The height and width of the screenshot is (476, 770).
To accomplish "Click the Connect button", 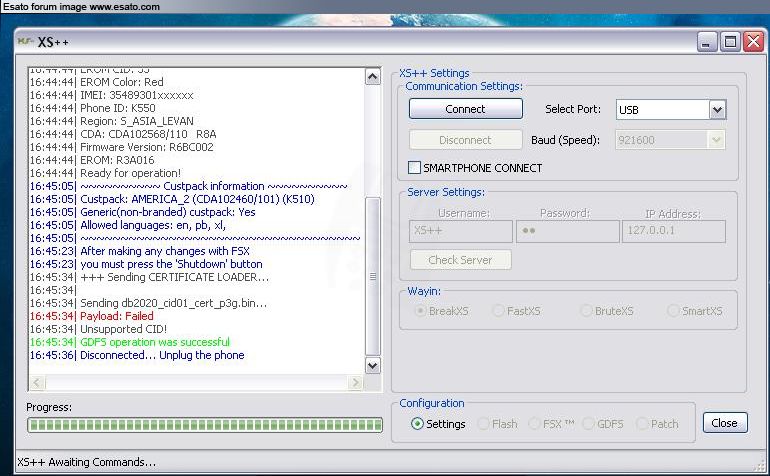I will pos(466,109).
